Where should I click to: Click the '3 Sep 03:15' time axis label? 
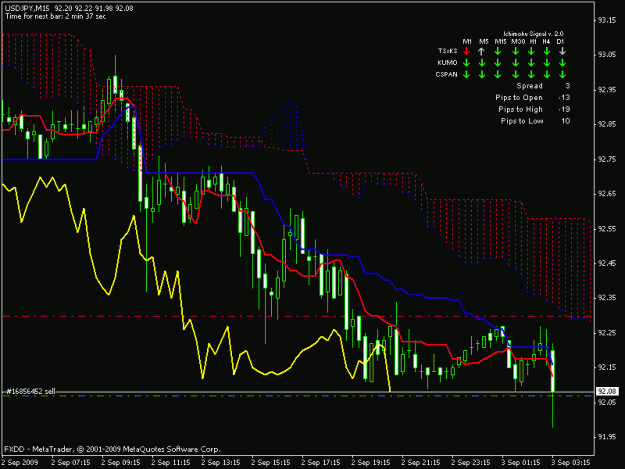(571, 463)
